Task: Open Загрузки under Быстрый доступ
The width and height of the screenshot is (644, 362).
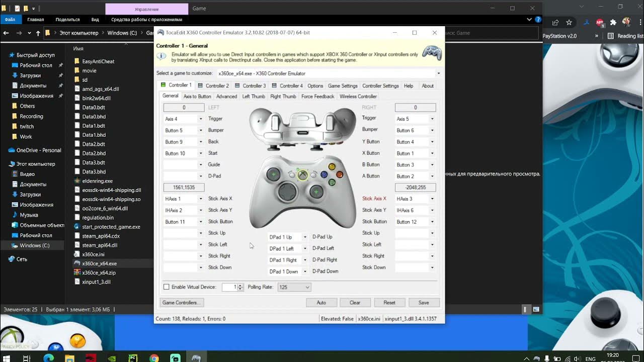Action: tap(30, 75)
